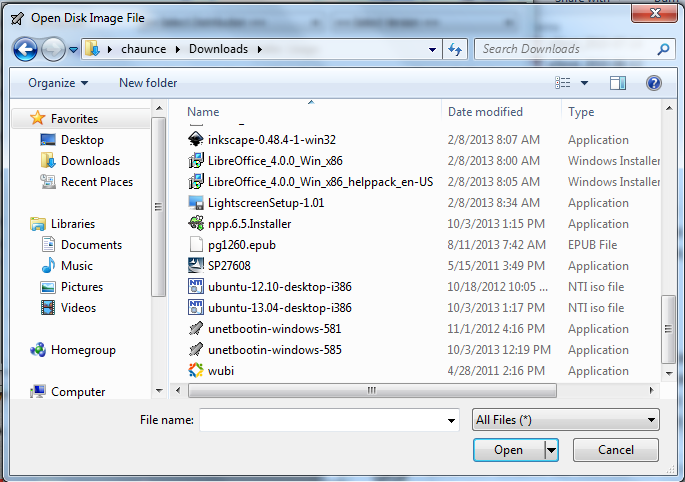The height and width of the screenshot is (482, 685).
Task: Click the npp.6.5.Installer icon
Action: (196, 223)
